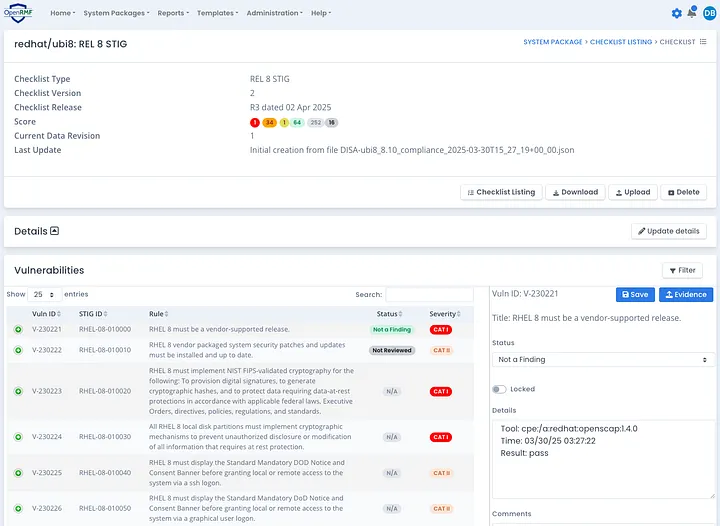
Task: Sort by Rule column
Action: (x=158, y=314)
